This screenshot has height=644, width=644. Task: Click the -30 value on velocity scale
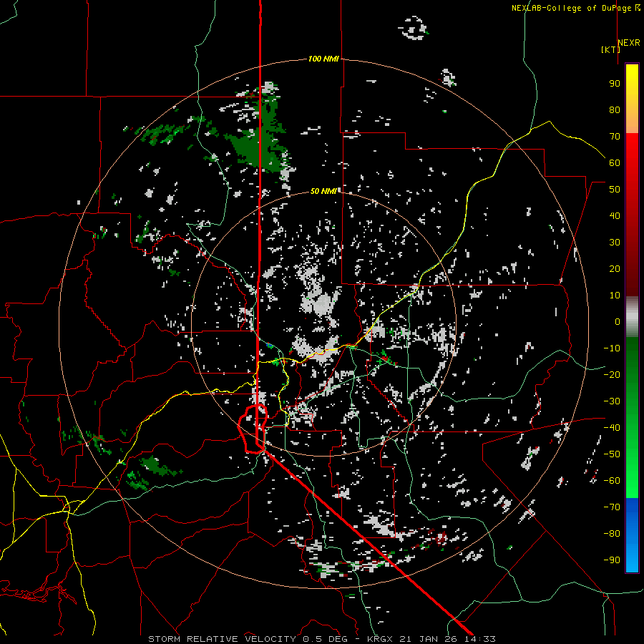tap(612, 401)
